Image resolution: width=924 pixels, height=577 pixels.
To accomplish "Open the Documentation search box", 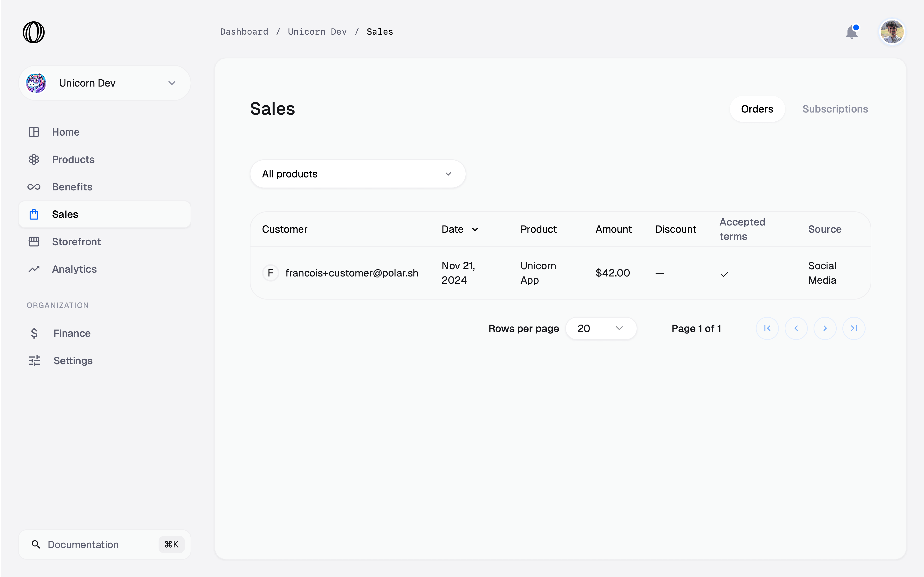I will (105, 545).
